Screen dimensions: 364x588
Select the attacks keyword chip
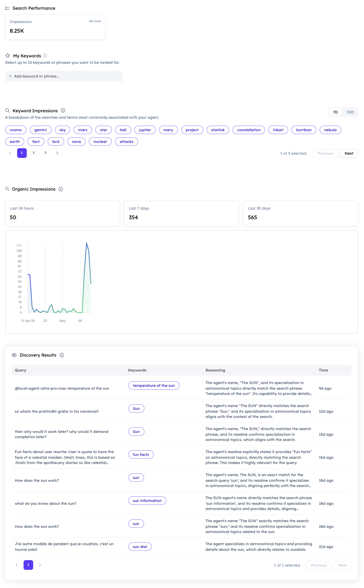click(x=126, y=142)
